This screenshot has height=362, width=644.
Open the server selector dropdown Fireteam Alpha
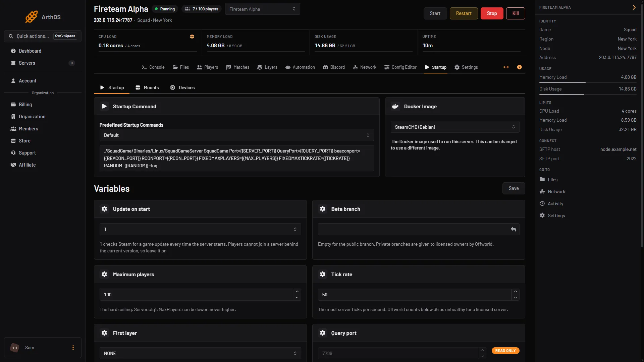(262, 9)
